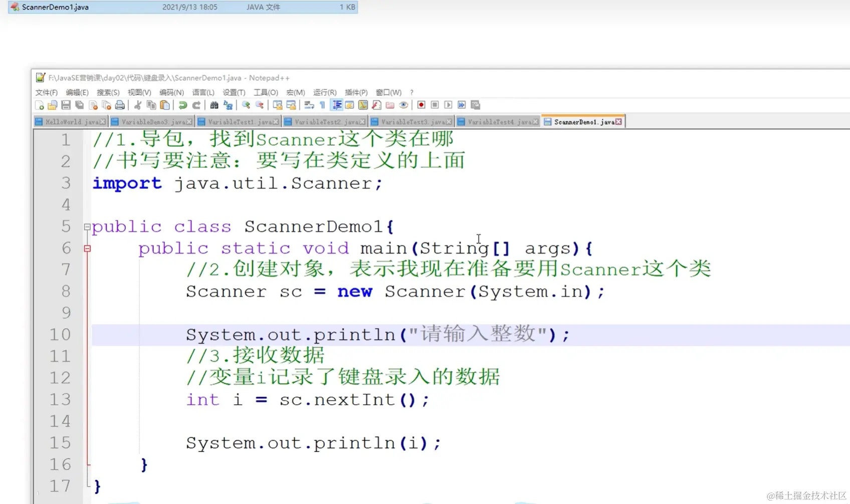Paste clipboard via toolbar icon
The width and height of the screenshot is (850, 504).
pyautogui.click(x=164, y=105)
